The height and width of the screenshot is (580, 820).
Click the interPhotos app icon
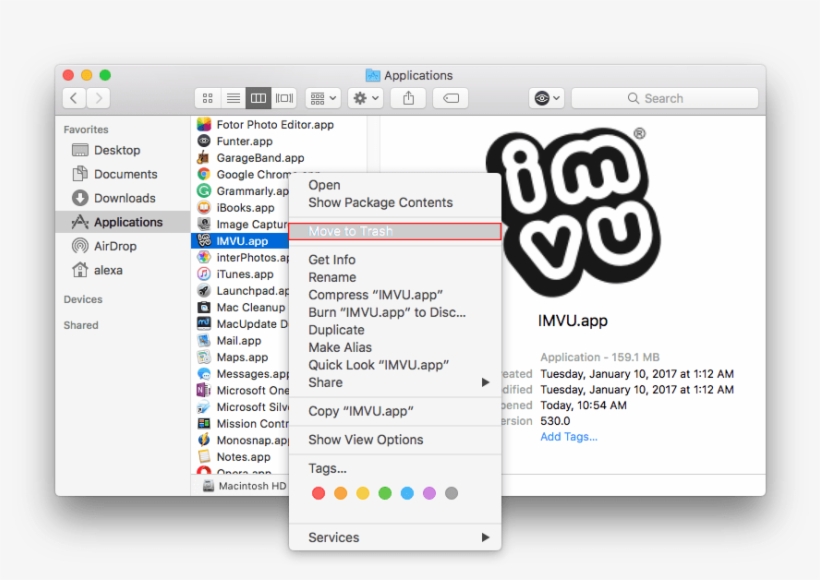tap(204, 257)
